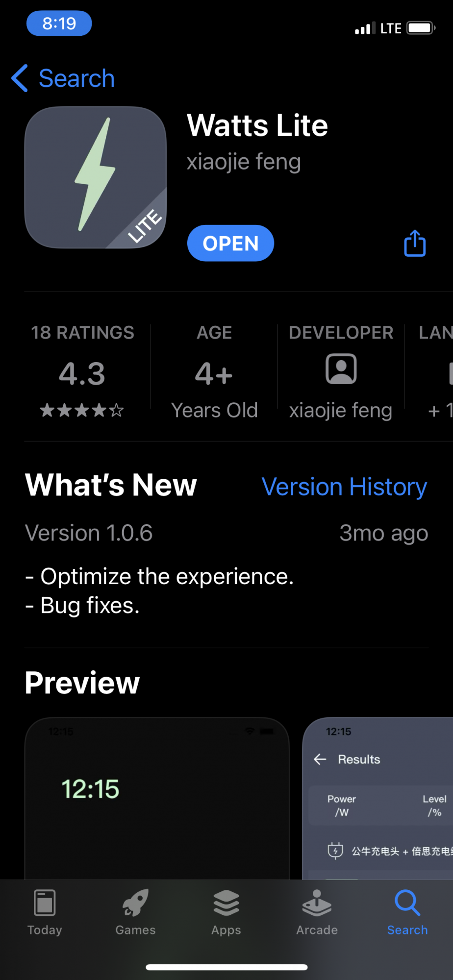
Task: Tap the xiaojie feng developer name under title
Action: tap(244, 162)
